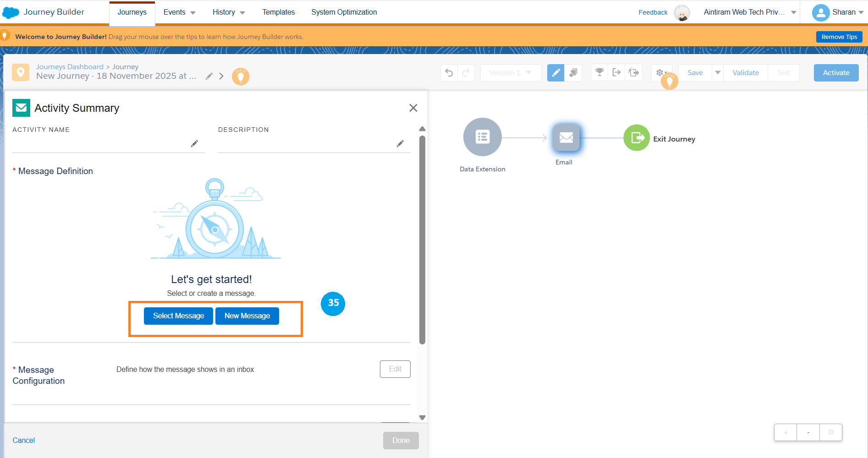Expand the History menu dropdown
The image size is (868, 458).
228,12
